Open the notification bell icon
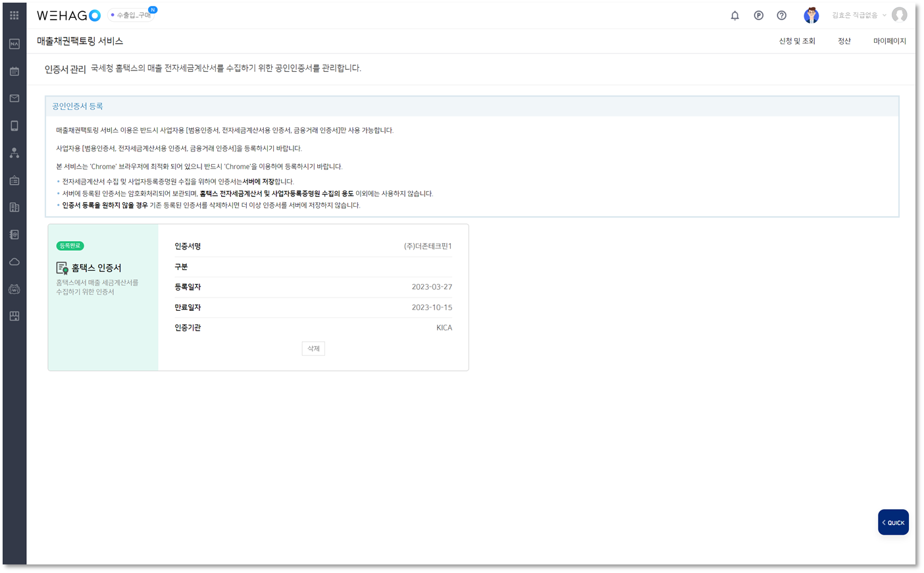 tap(734, 15)
